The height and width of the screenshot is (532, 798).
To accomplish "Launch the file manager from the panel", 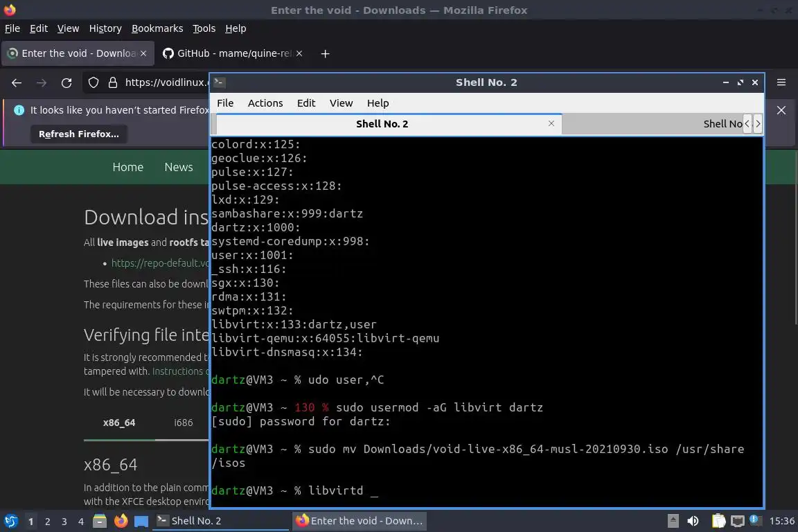I will (100, 521).
